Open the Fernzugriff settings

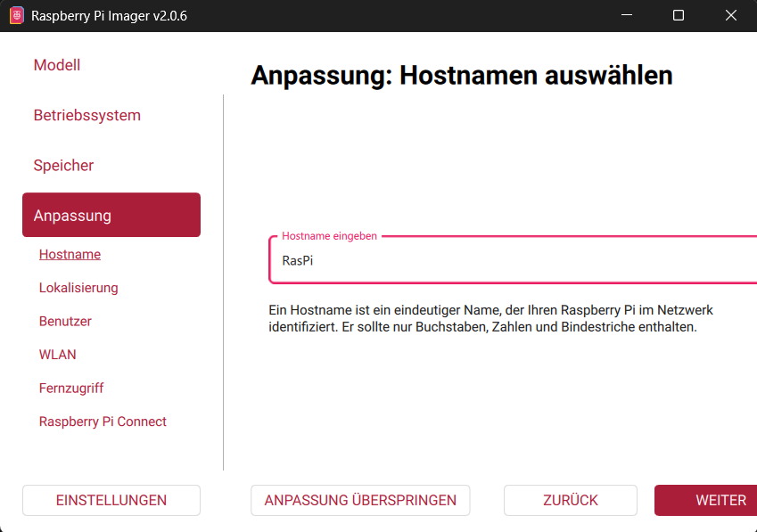[71, 388]
